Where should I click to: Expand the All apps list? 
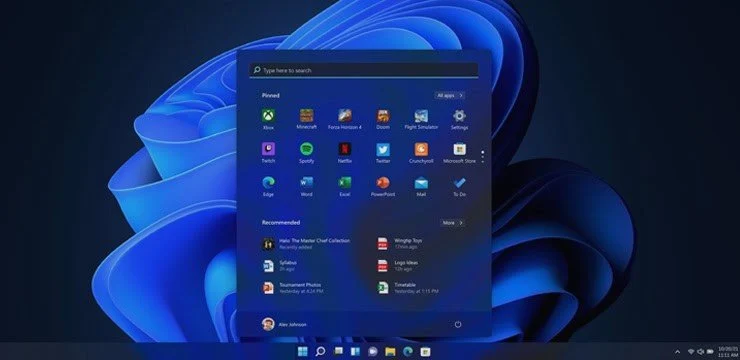450,95
